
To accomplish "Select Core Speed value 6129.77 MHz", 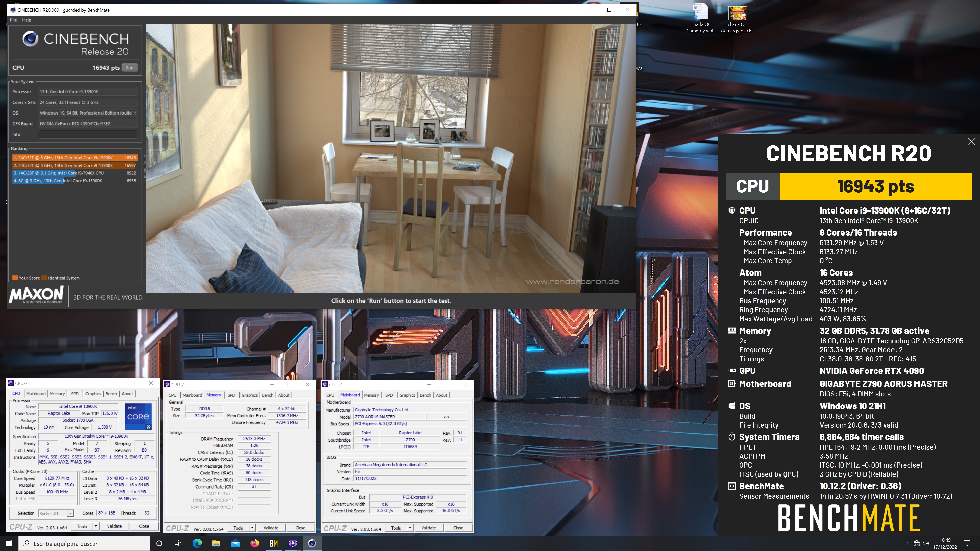I will (57, 478).
